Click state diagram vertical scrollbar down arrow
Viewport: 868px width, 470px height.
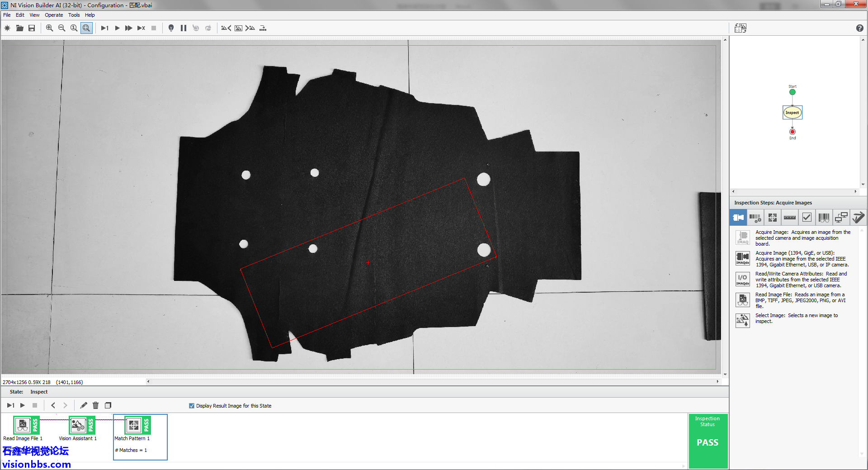click(863, 185)
